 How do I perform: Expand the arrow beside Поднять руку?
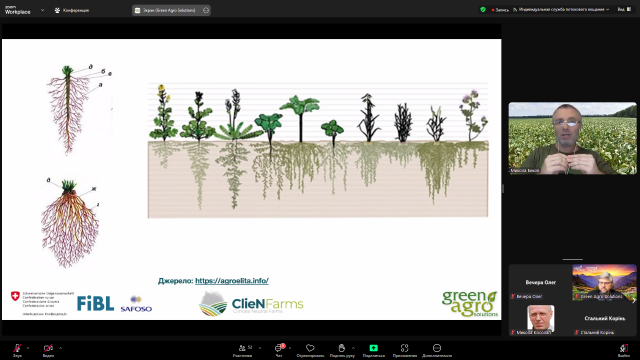tap(353, 348)
